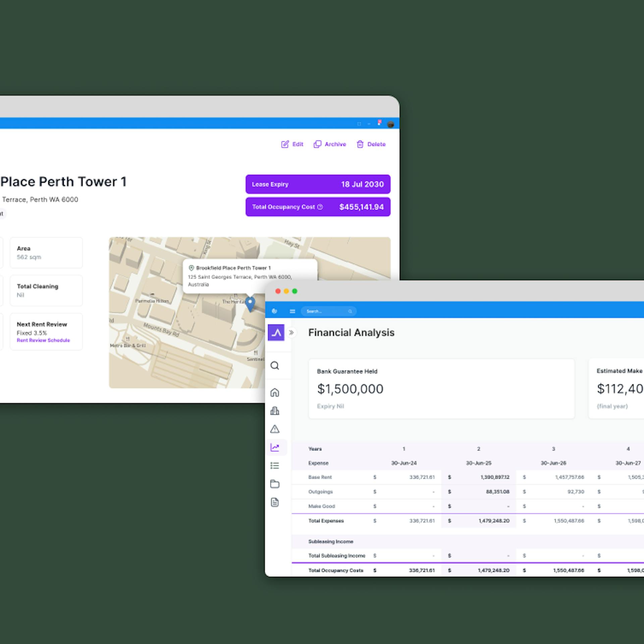Click the Total Subleasing Income row label
The image size is (644, 644).
point(337,555)
